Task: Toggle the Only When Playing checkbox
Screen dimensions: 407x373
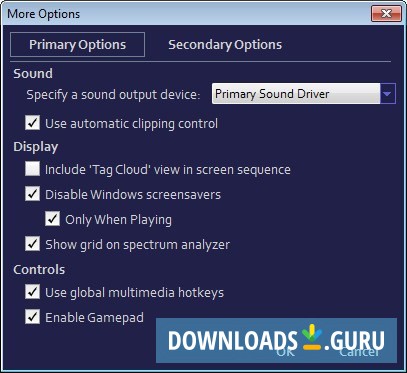Action: click(53, 219)
